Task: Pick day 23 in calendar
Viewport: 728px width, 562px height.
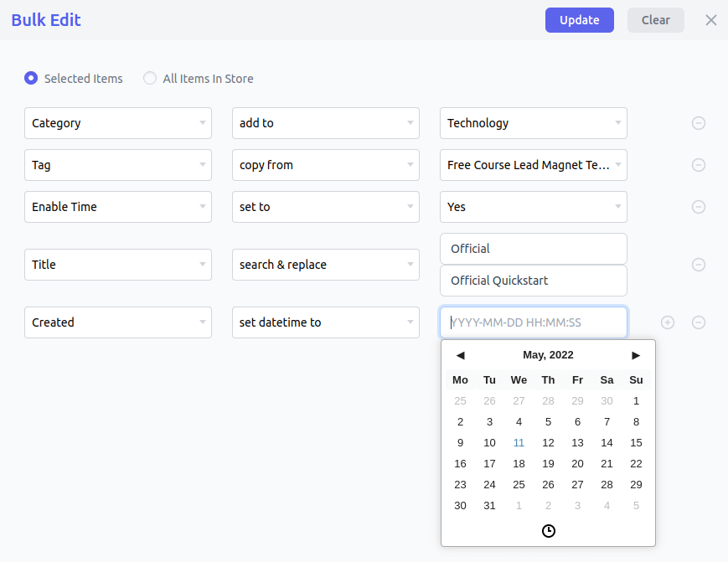Action: pos(460,484)
